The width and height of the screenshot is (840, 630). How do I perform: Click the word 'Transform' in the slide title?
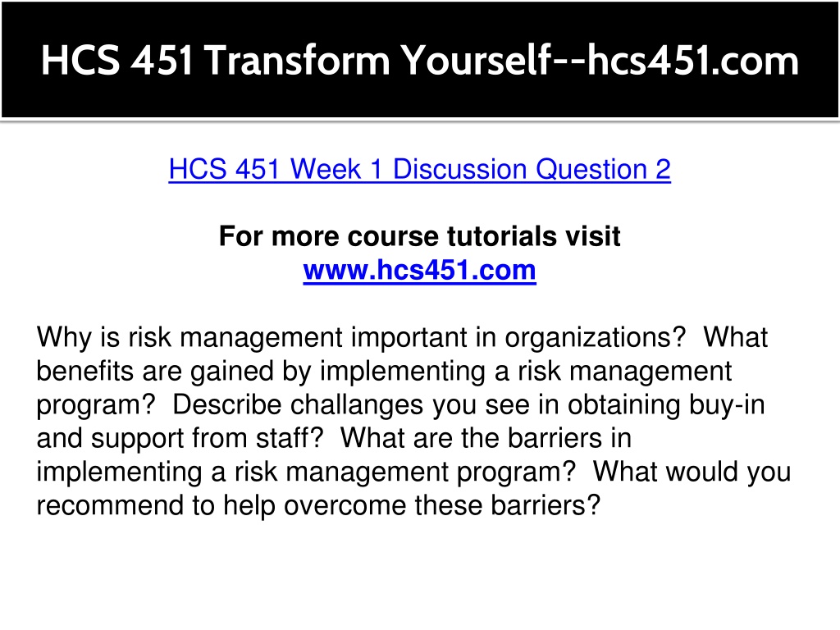point(297,60)
